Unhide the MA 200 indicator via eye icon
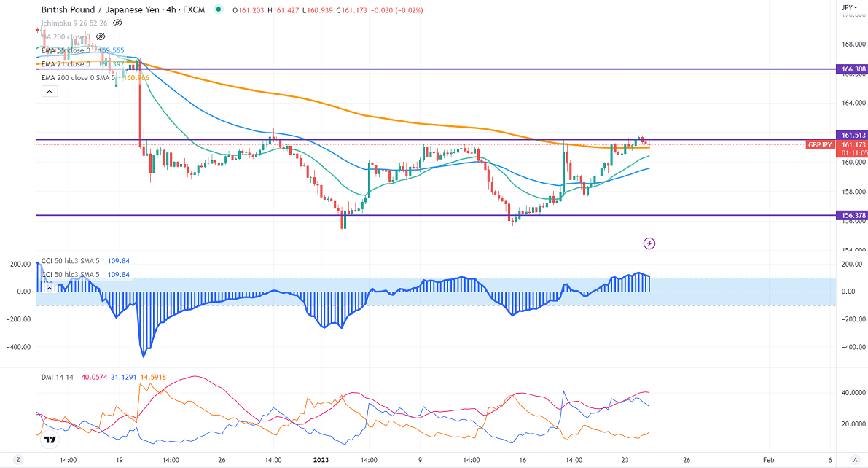This screenshot has width=868, height=468. 101,36
